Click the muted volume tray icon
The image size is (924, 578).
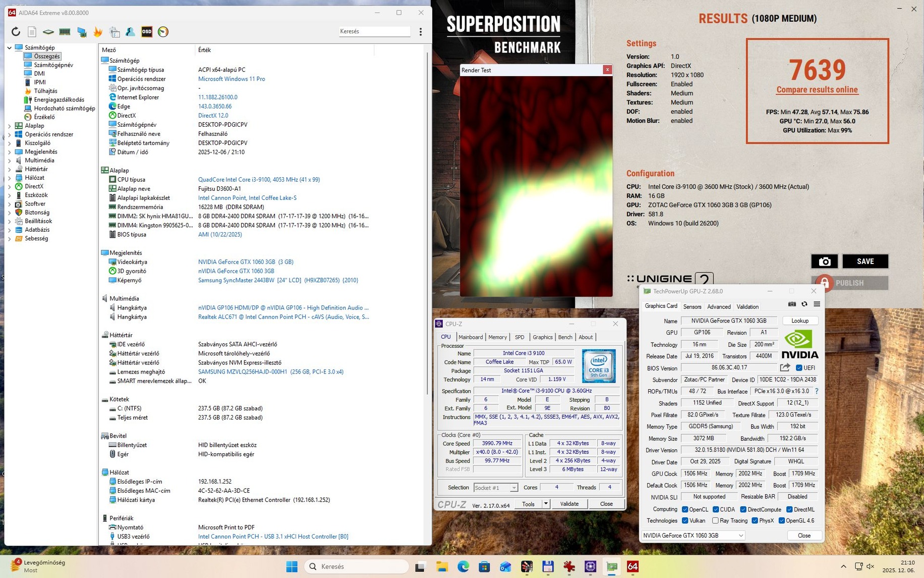coord(871,566)
